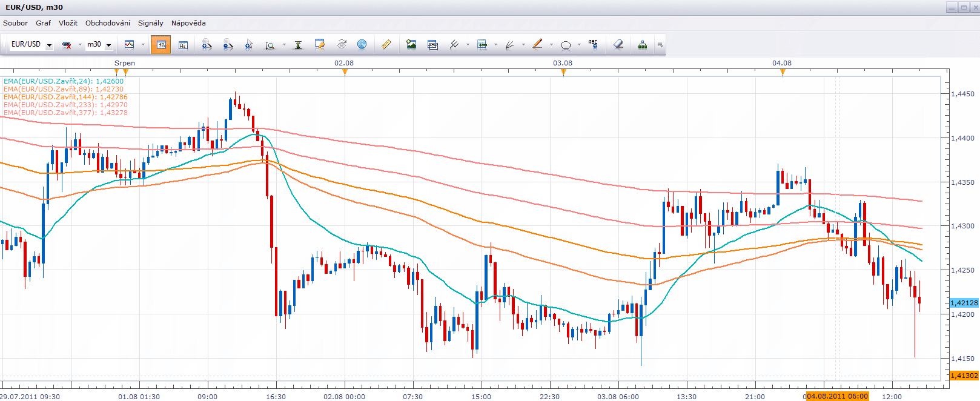The height and width of the screenshot is (401, 980).
Task: Expand the vertical zoom dropdown arrow
Action: coord(284,45)
